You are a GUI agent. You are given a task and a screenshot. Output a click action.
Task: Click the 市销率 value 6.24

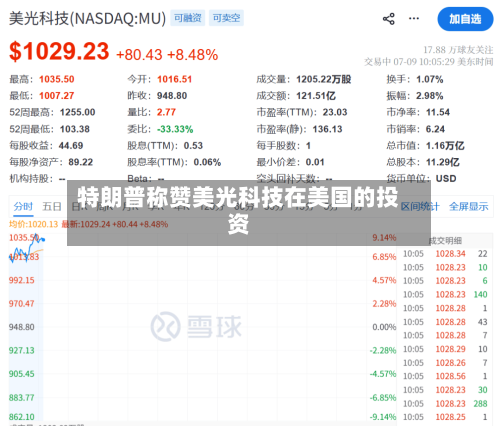click(435, 129)
